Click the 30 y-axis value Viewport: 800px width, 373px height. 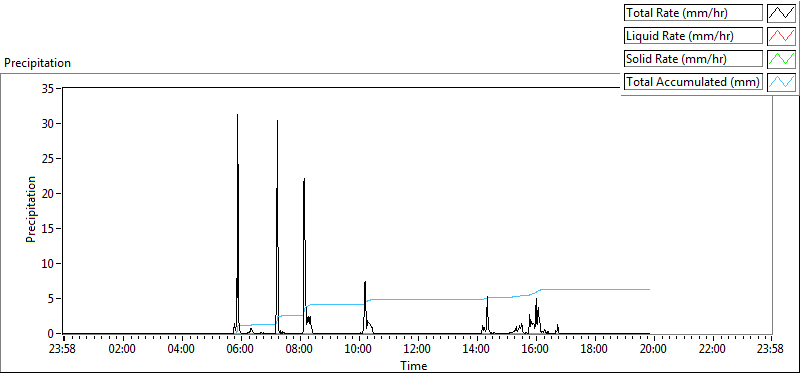click(49, 123)
